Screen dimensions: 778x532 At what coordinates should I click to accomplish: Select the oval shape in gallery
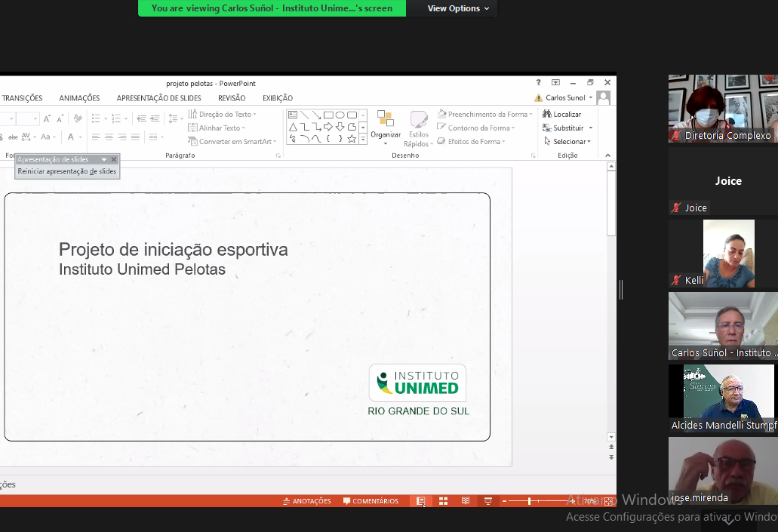coord(340,115)
